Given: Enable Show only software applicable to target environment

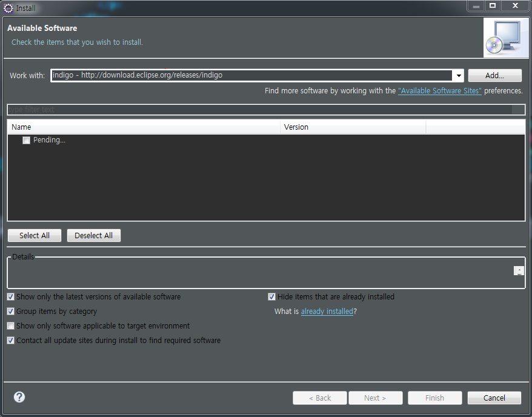Looking at the screenshot, I should tap(11, 326).
